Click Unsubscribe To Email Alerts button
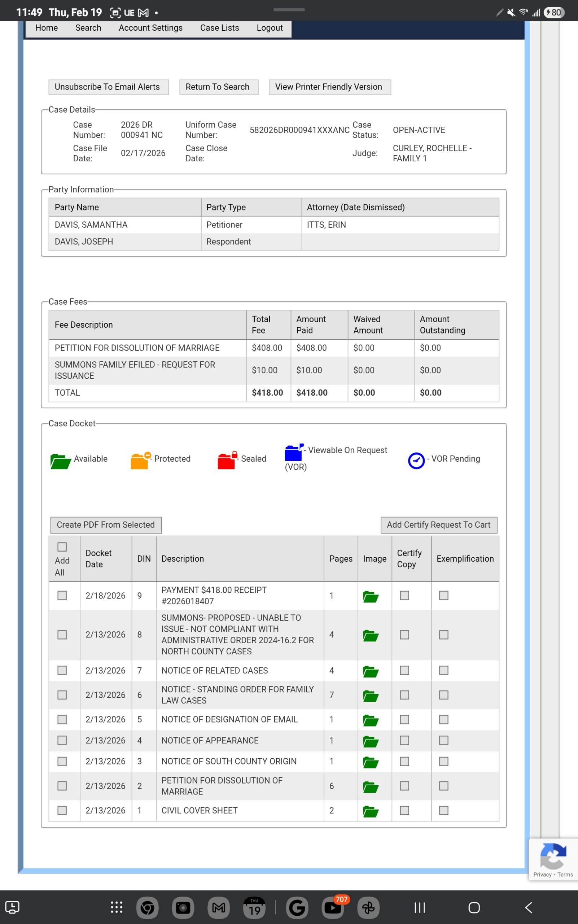Image resolution: width=578 pixels, height=924 pixels. pos(108,87)
